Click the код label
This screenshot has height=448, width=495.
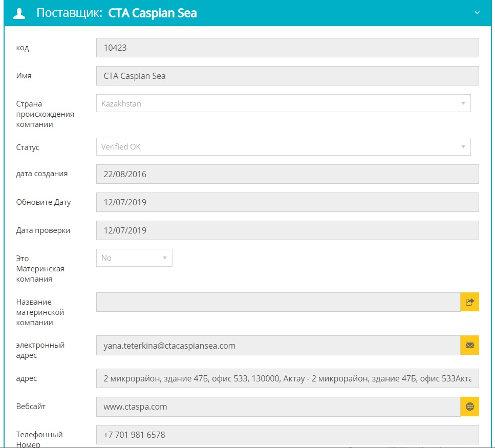coord(23,48)
